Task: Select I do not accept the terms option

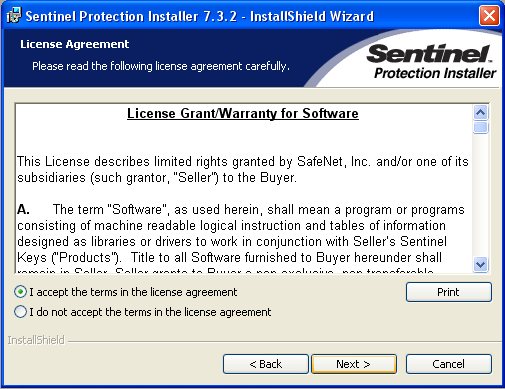Action: coord(20,312)
